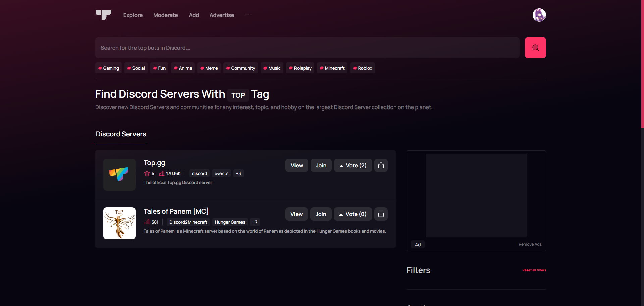
Task: Share the Top.gg server listing
Action: [x=381, y=165]
